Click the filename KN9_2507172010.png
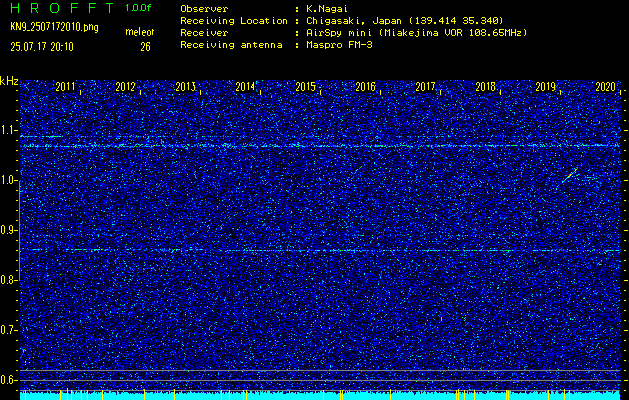This screenshot has height=400, width=629. click(54, 28)
